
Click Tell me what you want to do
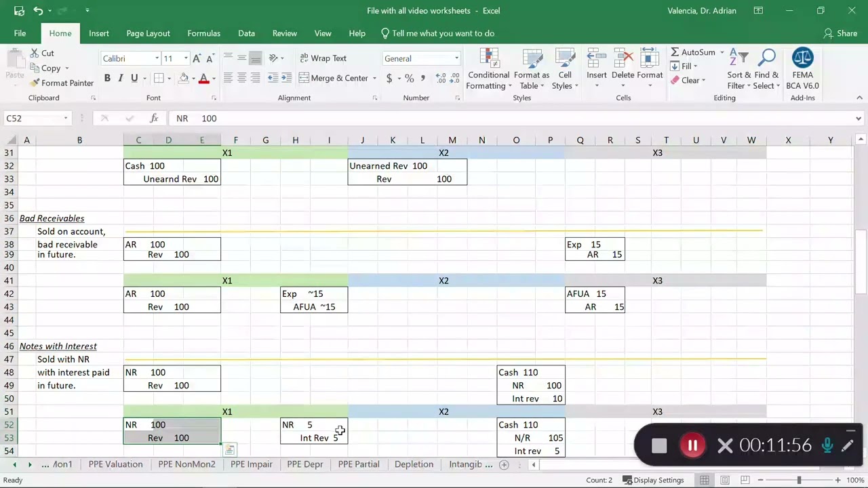[x=437, y=33]
